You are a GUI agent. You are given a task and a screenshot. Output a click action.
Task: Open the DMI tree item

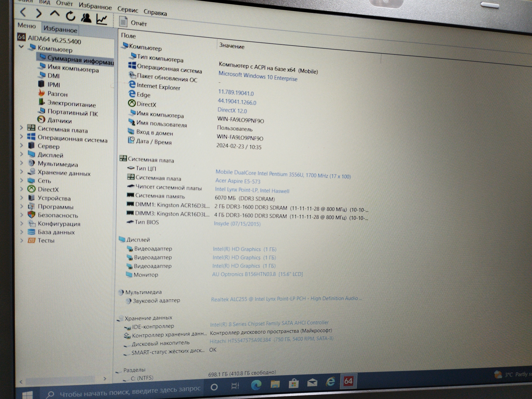click(x=49, y=75)
